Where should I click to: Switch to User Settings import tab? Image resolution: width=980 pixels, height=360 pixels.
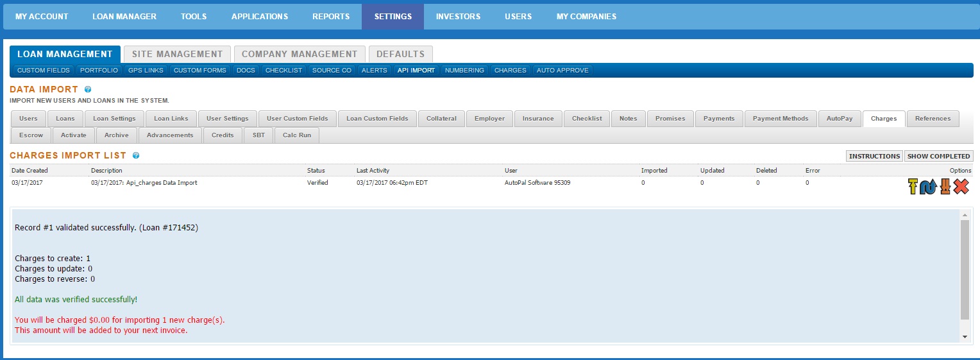click(x=228, y=119)
